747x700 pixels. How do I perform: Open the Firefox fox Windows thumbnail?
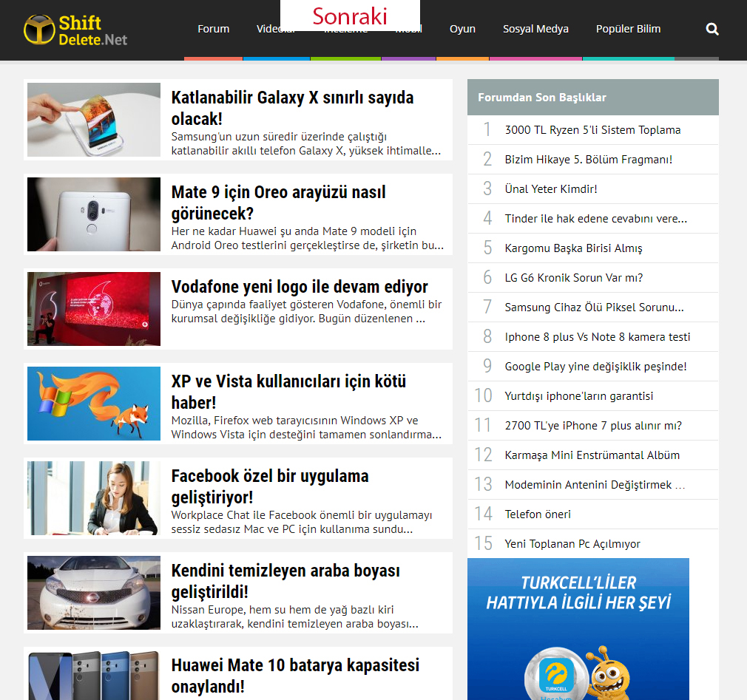tap(94, 404)
